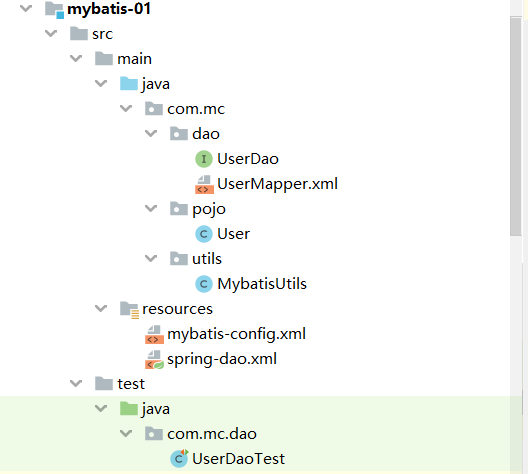The width and height of the screenshot is (528, 474).
Task: Click the green test java folder icon
Action: point(129,409)
